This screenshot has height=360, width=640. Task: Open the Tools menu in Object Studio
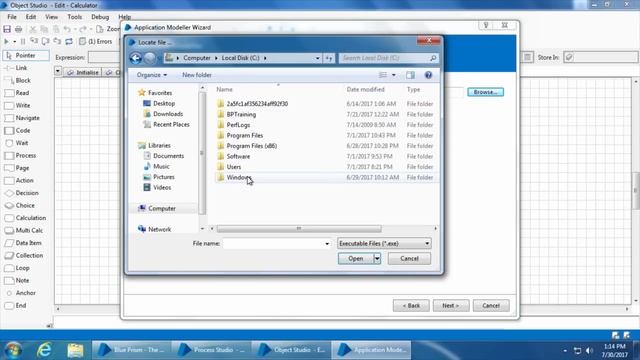click(75, 17)
